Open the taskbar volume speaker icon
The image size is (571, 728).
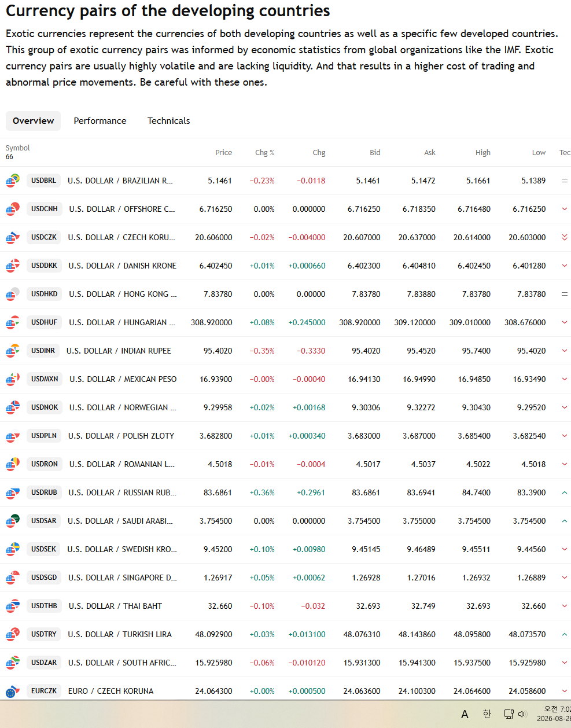(x=522, y=714)
